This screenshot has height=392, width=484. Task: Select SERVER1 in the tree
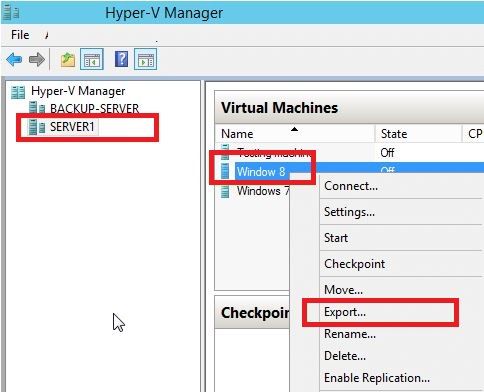point(72,127)
